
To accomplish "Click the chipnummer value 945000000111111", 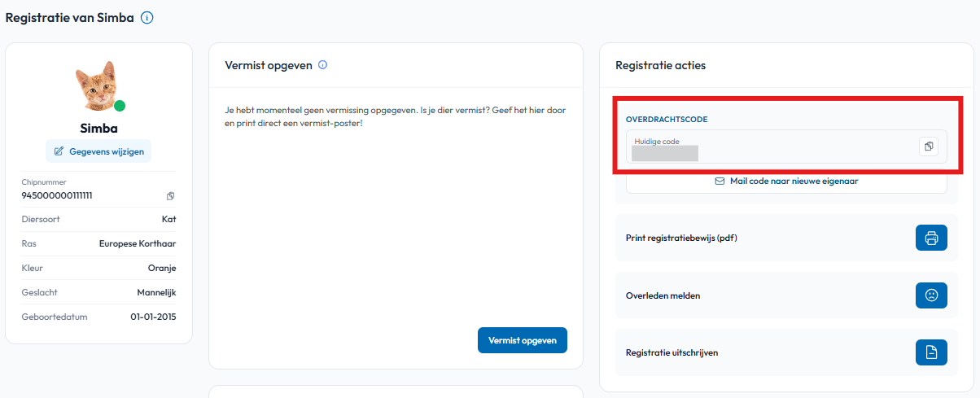I will coord(57,196).
